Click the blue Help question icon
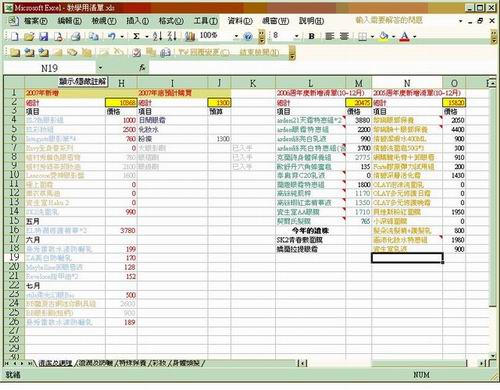 pos(248,36)
